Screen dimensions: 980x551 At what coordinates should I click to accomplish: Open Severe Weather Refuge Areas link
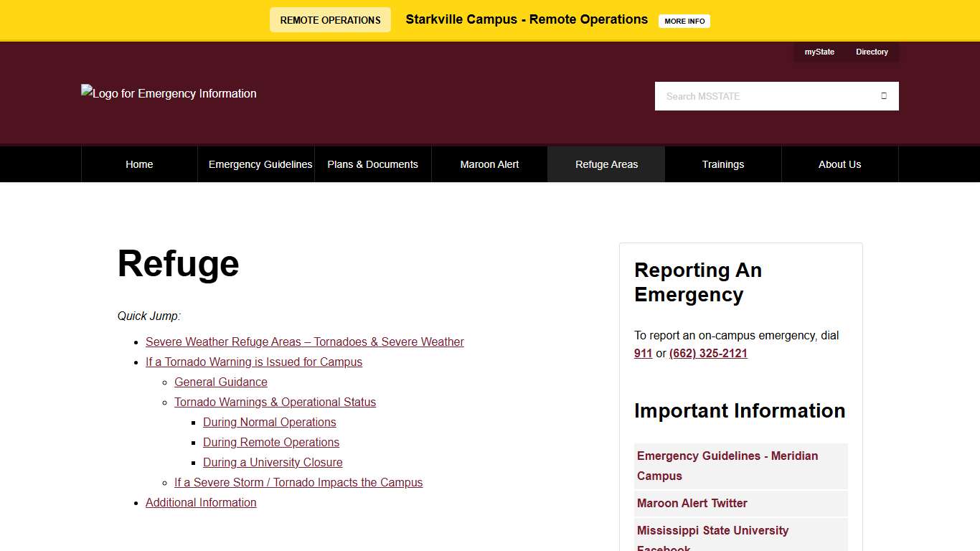click(304, 342)
